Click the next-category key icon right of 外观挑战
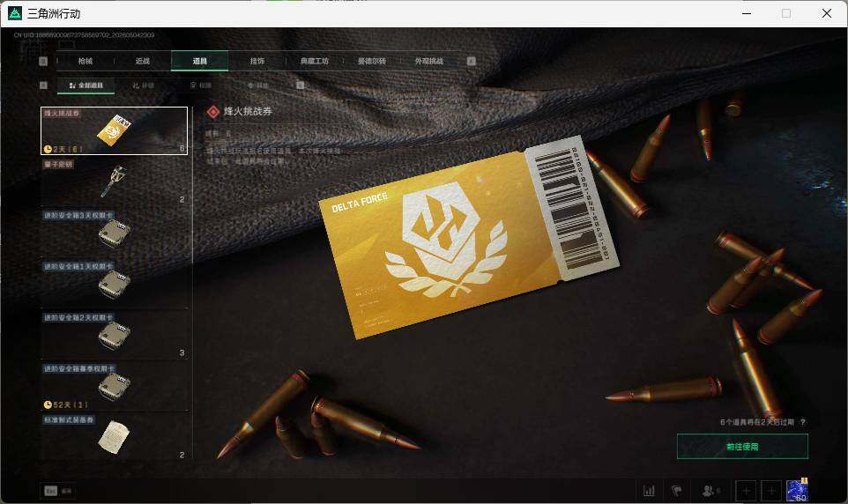The image size is (848, 504). click(471, 61)
